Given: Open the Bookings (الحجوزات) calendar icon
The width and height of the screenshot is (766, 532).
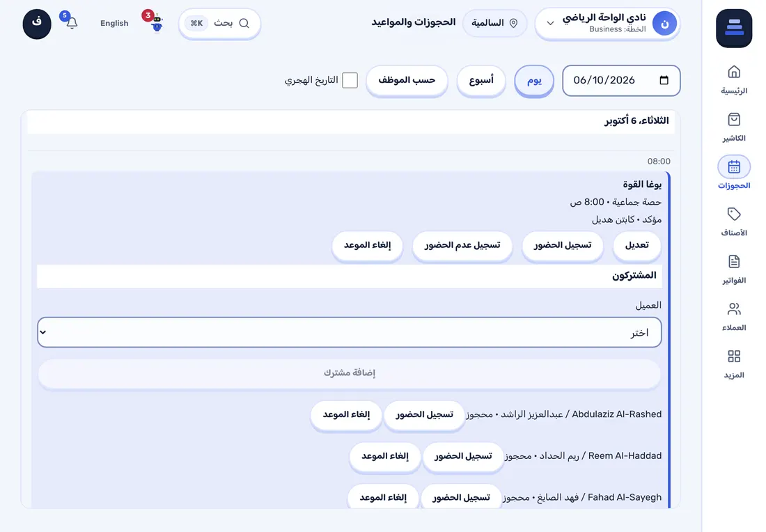Looking at the screenshot, I should 734,167.
